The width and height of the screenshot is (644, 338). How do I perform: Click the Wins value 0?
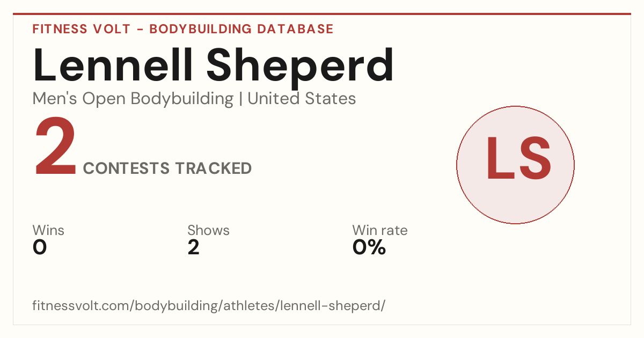point(40,247)
